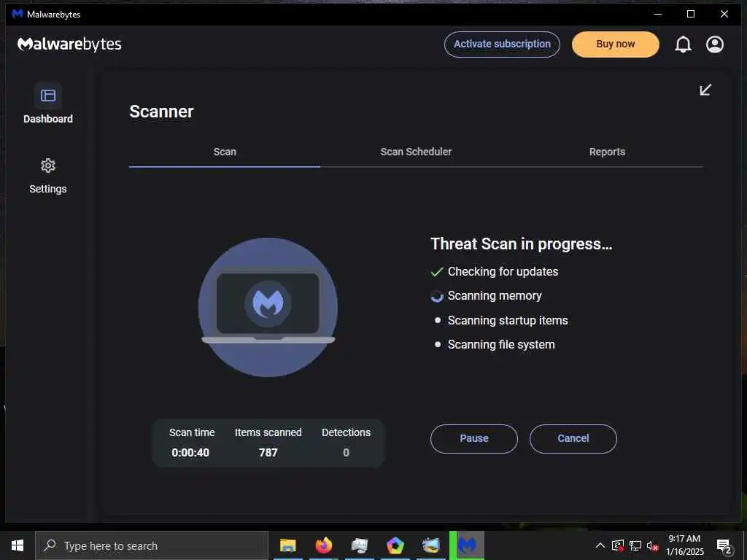Click the Scanning memory spinner
This screenshot has width=747, height=560.
click(437, 296)
